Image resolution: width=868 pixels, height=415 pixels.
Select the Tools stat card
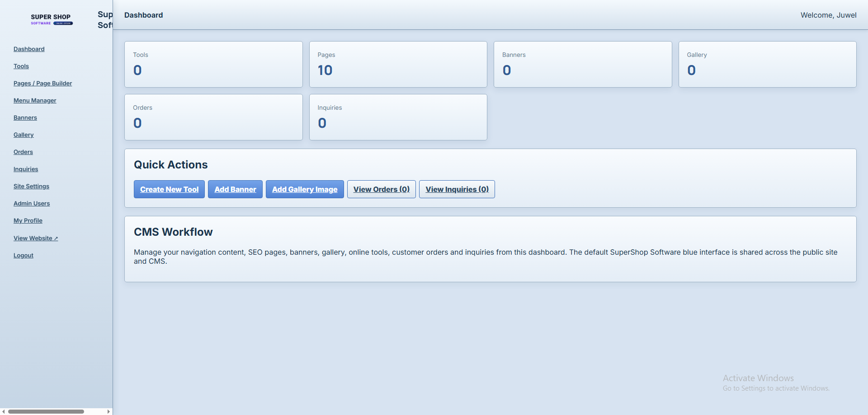point(213,65)
